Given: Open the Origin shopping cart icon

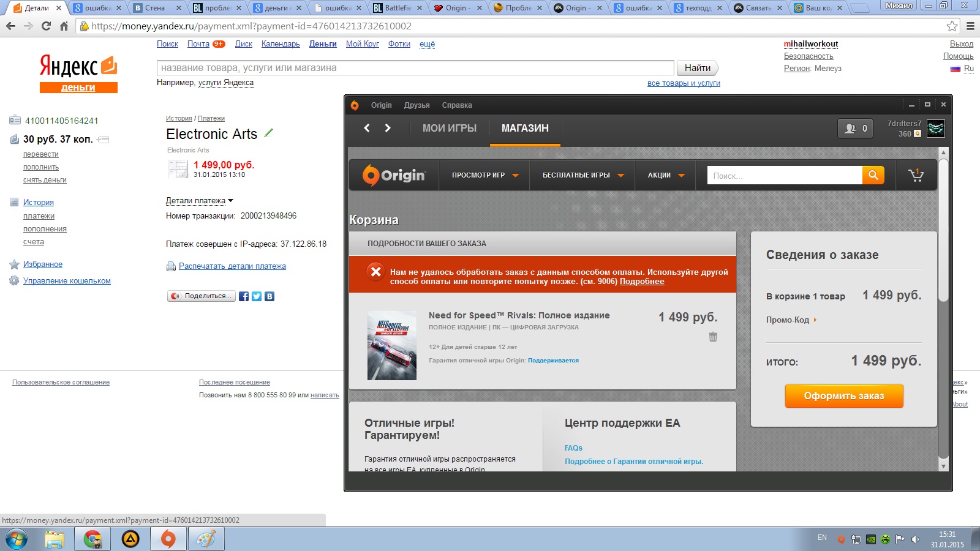Looking at the screenshot, I should 916,175.
